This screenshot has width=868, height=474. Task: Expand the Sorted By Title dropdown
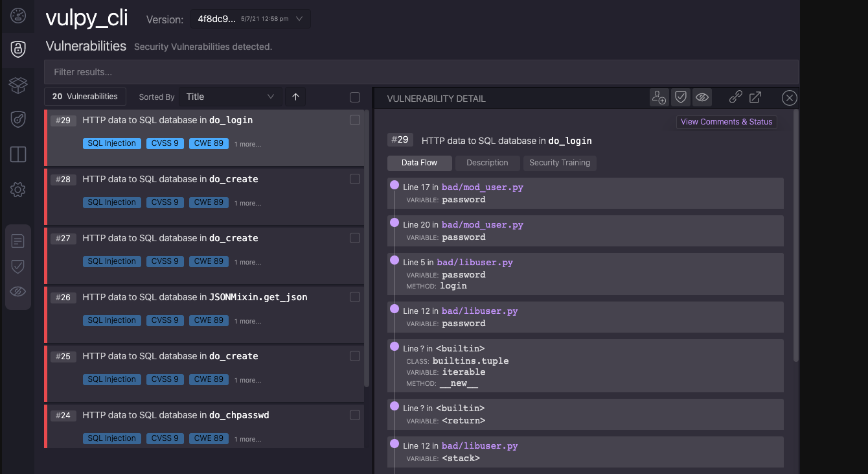click(231, 97)
